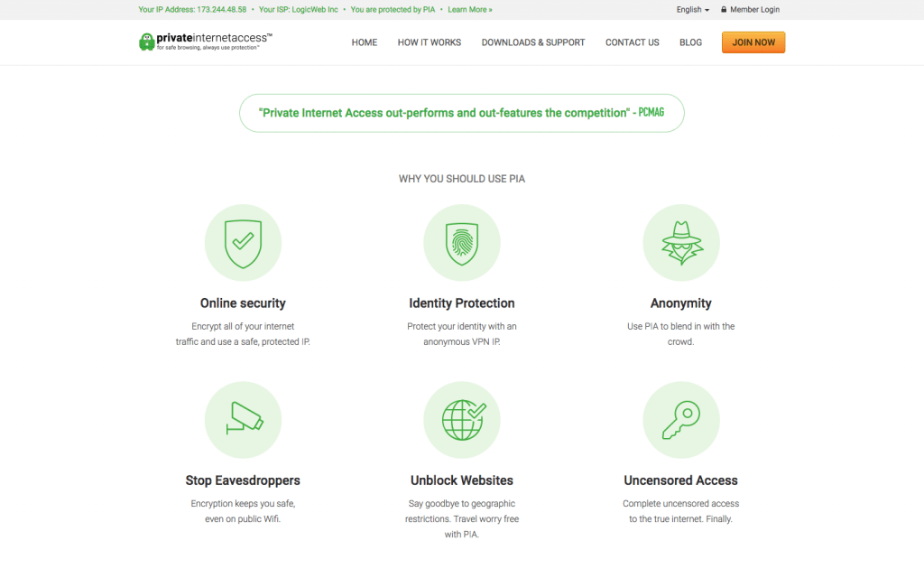Open DOWNLOADS & SUPPORT in navigation

pos(533,42)
